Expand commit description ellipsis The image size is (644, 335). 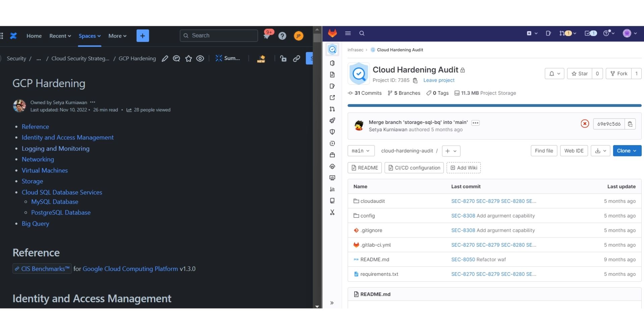tap(475, 123)
